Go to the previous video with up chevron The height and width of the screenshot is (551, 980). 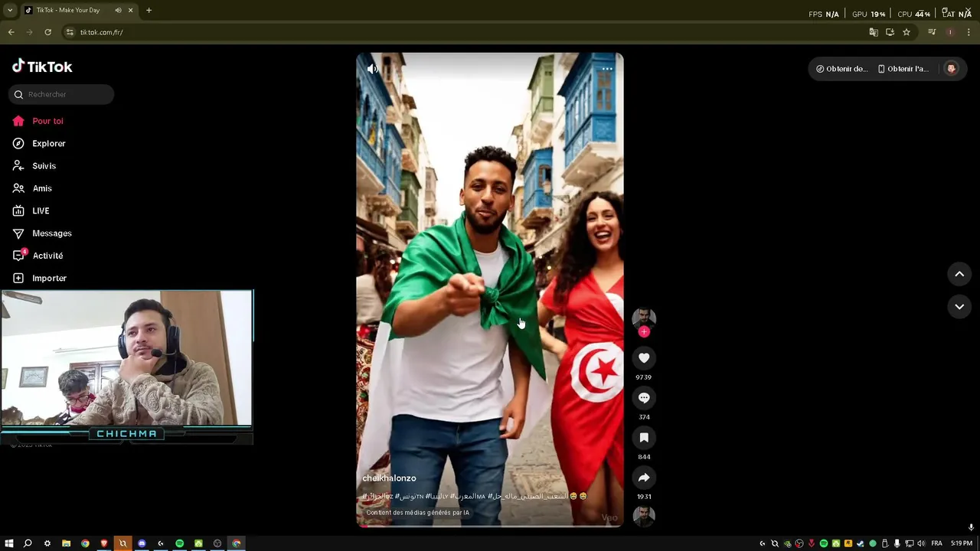click(959, 274)
